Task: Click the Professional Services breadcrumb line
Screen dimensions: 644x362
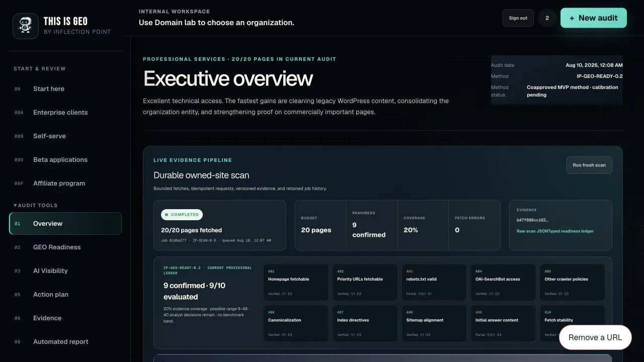Action: (239, 59)
